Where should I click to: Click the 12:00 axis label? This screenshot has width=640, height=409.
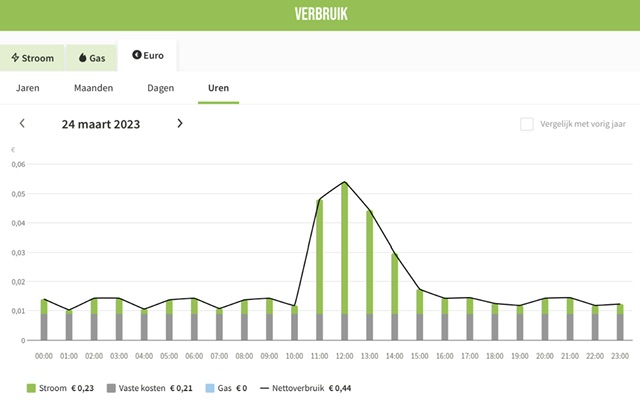344,356
